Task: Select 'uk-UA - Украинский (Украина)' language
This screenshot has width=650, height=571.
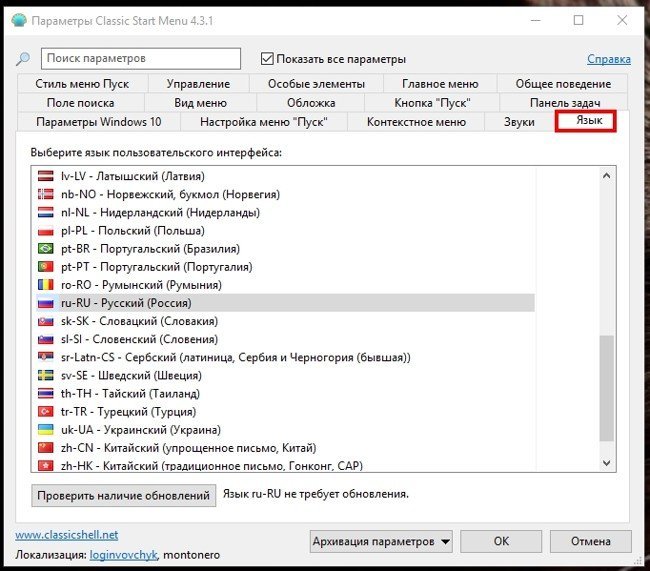Action: 285,430
